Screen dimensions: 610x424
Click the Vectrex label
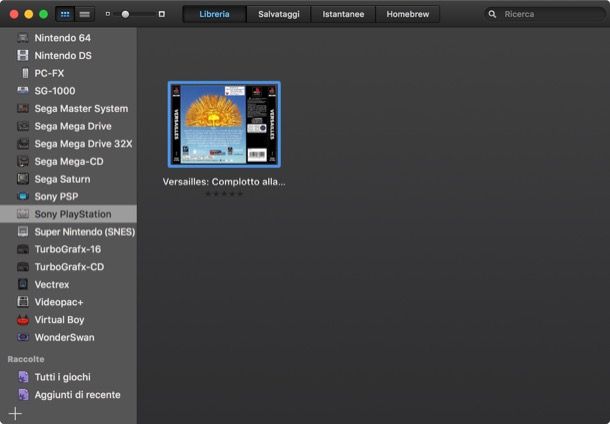click(52, 284)
